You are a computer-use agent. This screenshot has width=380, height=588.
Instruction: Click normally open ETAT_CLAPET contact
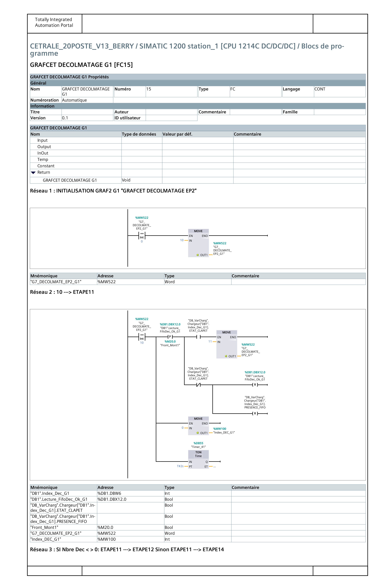pyautogui.click(x=198, y=337)
